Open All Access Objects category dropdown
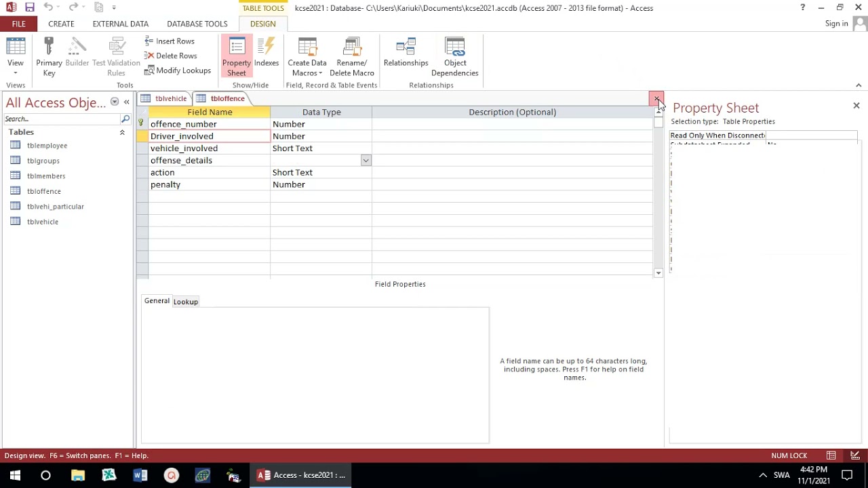 115,102
